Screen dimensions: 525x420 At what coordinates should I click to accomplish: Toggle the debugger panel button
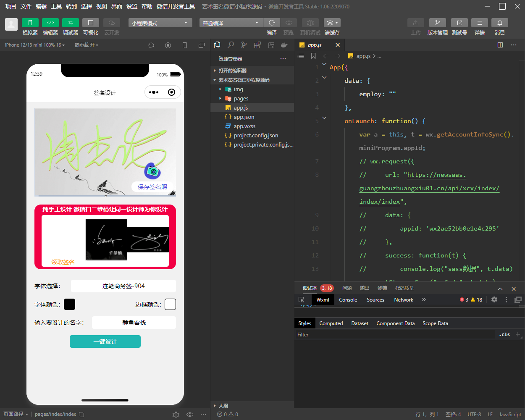(70, 23)
